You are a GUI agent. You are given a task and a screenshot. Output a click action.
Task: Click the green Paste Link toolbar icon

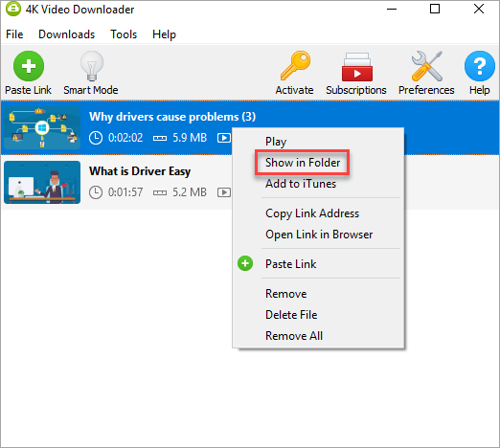[x=29, y=66]
